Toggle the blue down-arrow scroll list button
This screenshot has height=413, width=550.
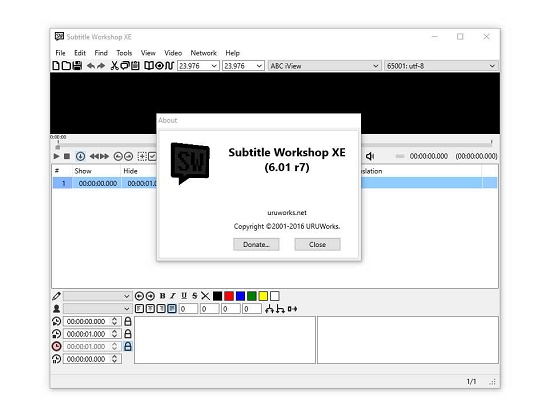[x=80, y=156]
